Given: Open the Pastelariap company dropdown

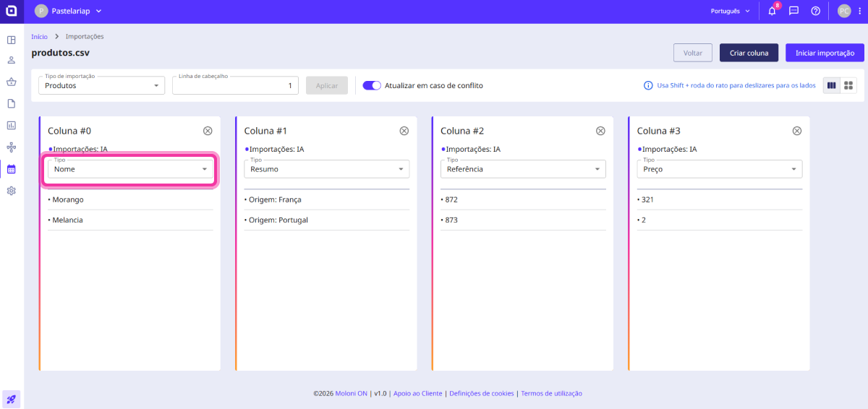Looking at the screenshot, I should [69, 11].
